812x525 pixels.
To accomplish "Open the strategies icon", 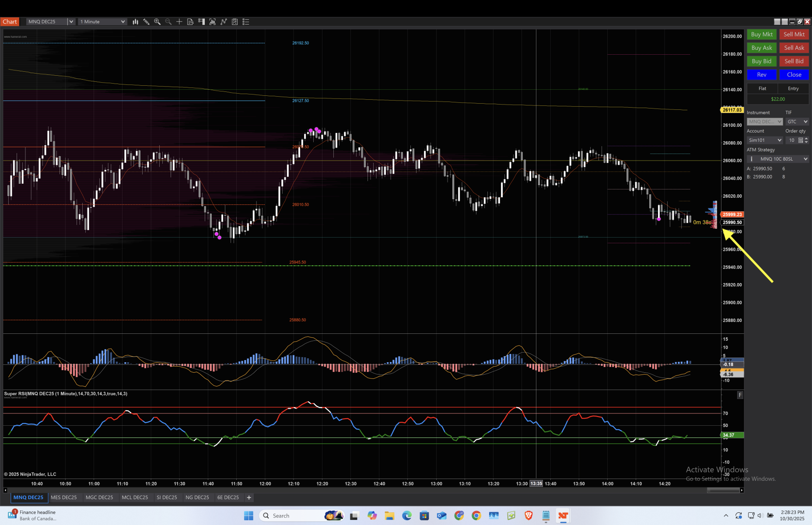I will (x=234, y=21).
